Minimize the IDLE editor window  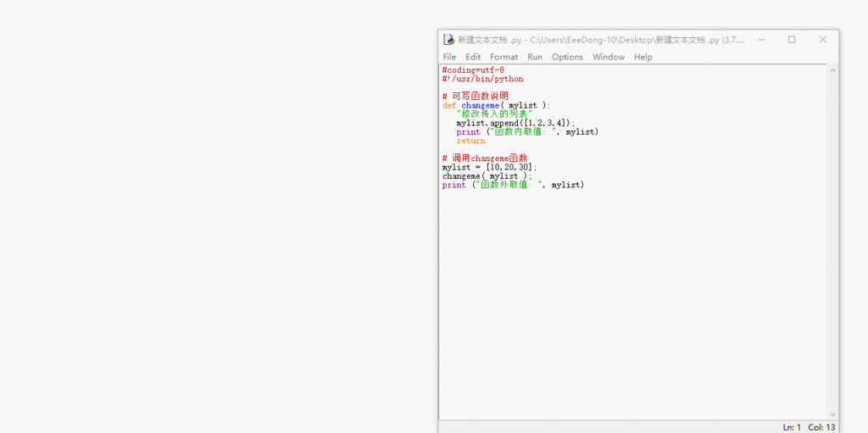coord(761,40)
